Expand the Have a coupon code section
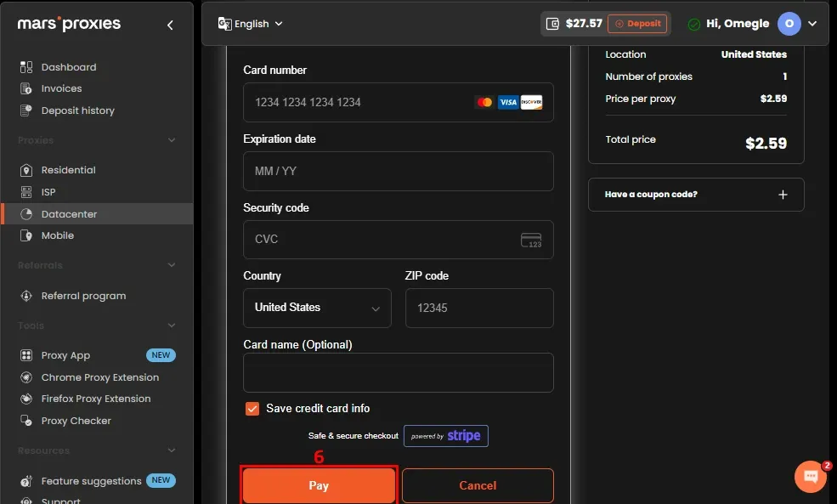Image resolution: width=837 pixels, height=504 pixels. 696,195
